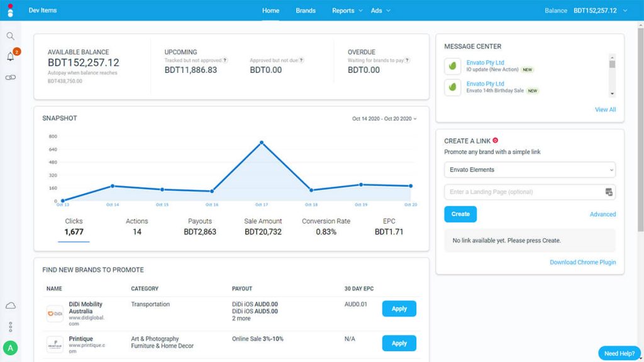This screenshot has width=644, height=362.
Task: Click the link icon in the sidebar
Action: 10,77
